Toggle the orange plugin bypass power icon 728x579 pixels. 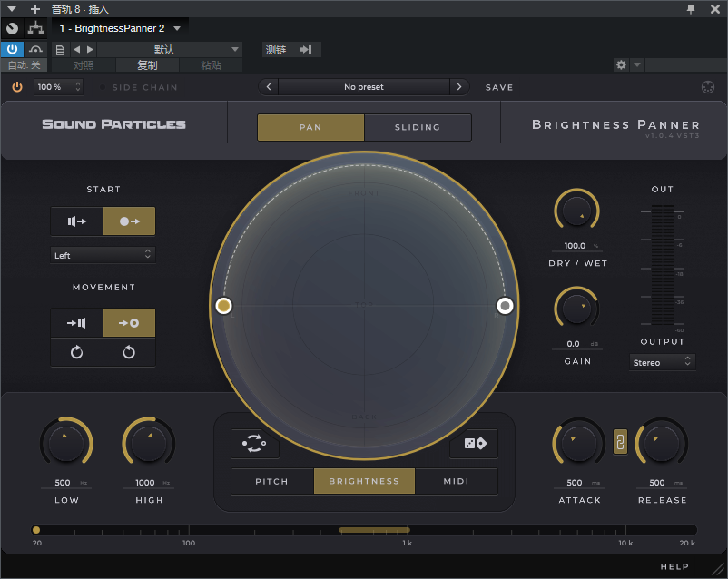[17, 87]
